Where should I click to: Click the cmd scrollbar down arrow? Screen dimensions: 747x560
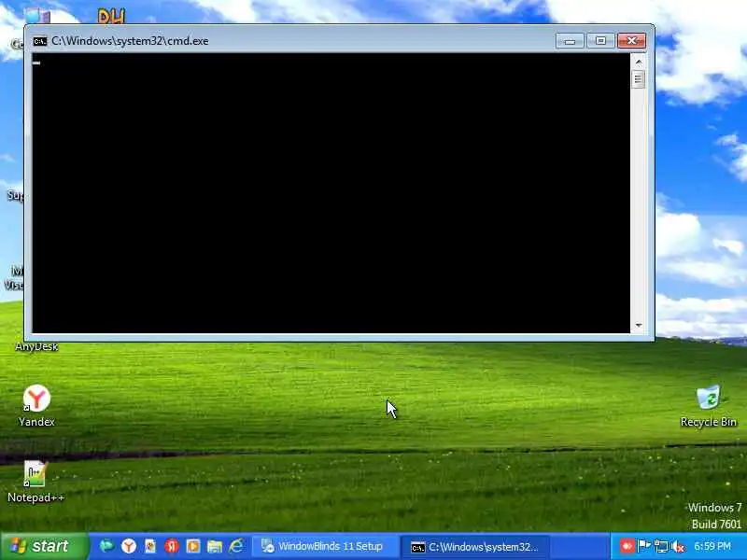click(x=639, y=326)
